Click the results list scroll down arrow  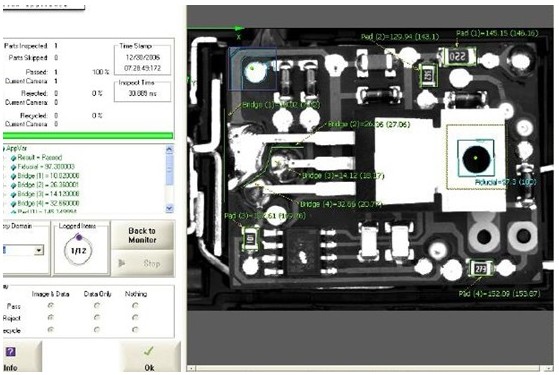coord(169,208)
